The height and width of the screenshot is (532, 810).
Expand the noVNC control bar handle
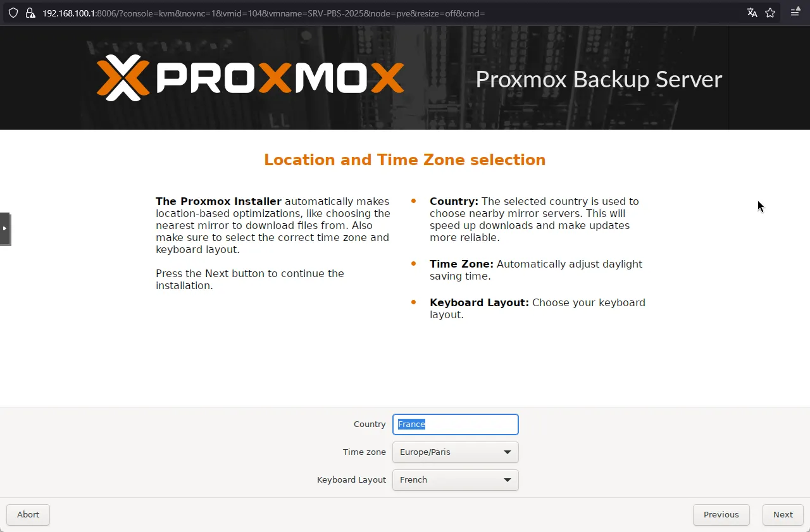[5, 228]
